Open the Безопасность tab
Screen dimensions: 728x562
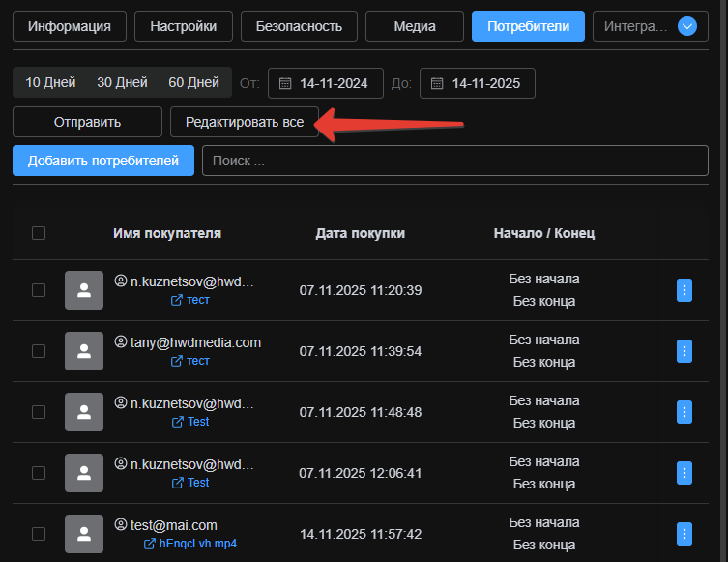pyautogui.click(x=299, y=26)
